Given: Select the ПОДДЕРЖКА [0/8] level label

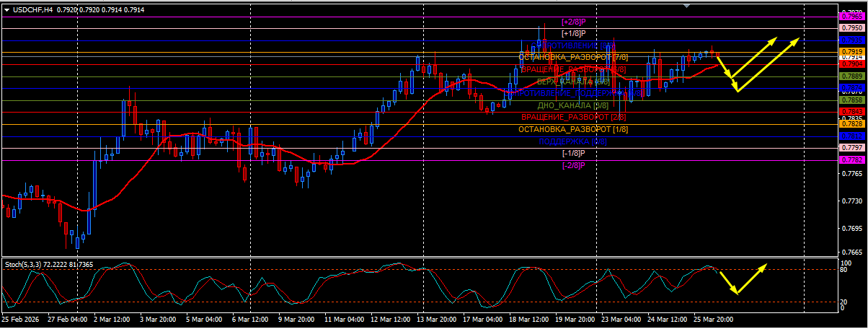Looking at the screenshot, I should pos(573,141).
